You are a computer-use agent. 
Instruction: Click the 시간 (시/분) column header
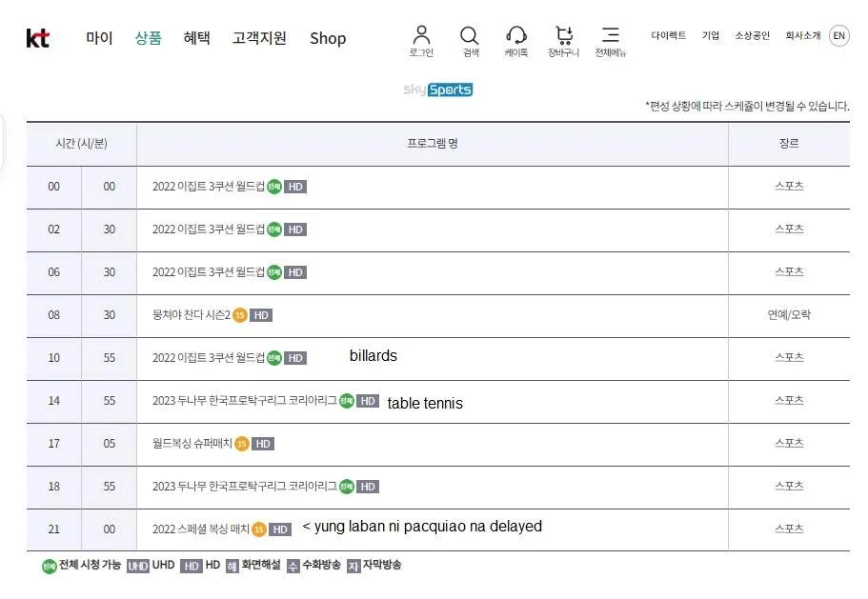pyautogui.click(x=81, y=144)
